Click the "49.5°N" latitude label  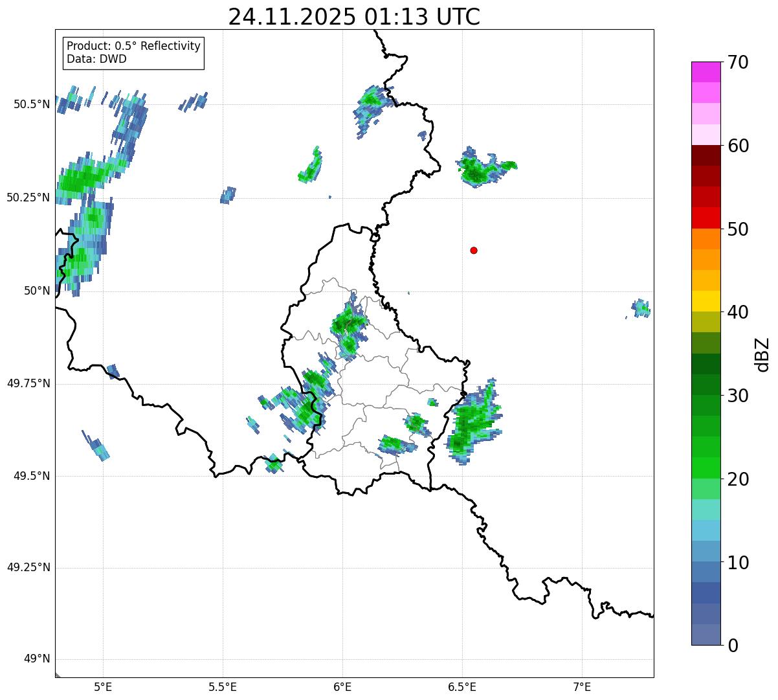pos(31,476)
